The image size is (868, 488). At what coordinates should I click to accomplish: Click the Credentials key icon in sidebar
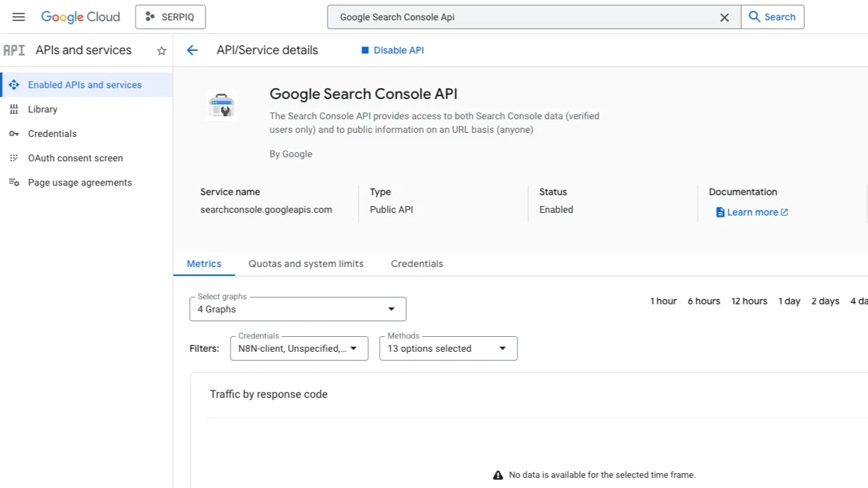[x=14, y=134]
